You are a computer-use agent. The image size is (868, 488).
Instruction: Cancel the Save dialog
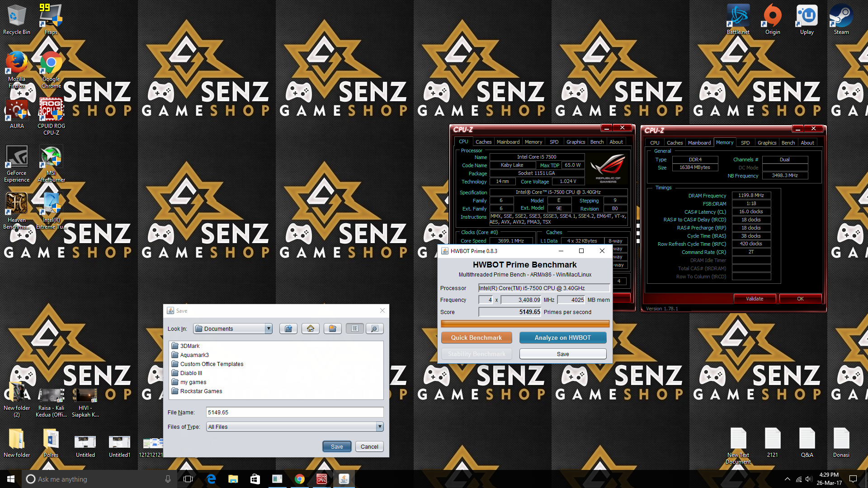pos(369,446)
